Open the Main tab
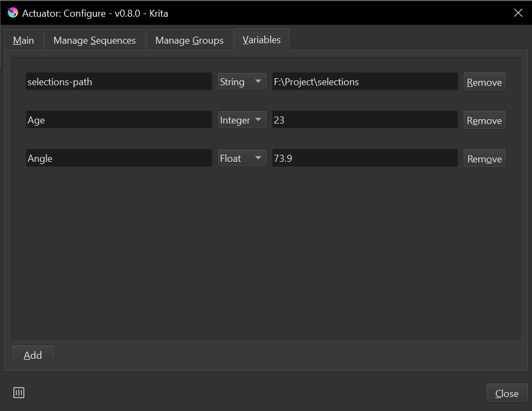Image resolution: width=532 pixels, height=411 pixels. tap(23, 40)
